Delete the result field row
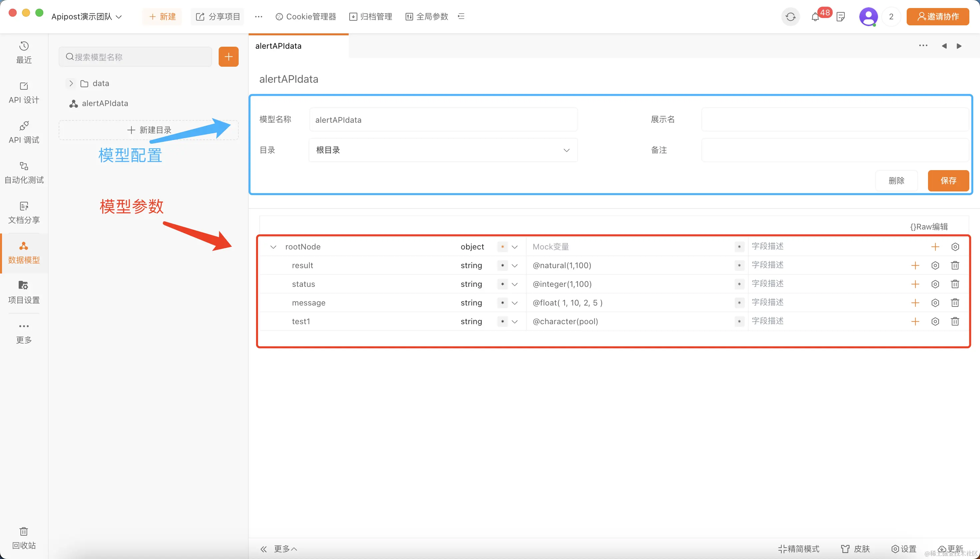The height and width of the screenshot is (559, 980). point(955,265)
